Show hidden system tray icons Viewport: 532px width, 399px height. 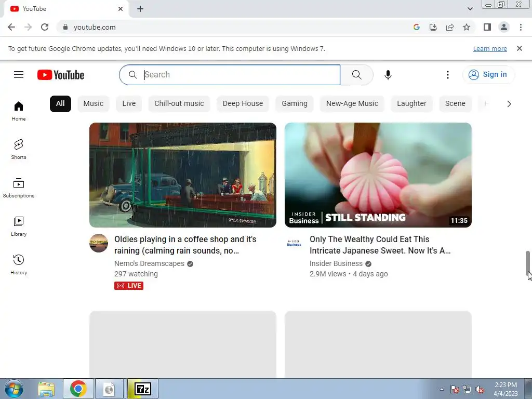[x=442, y=389]
